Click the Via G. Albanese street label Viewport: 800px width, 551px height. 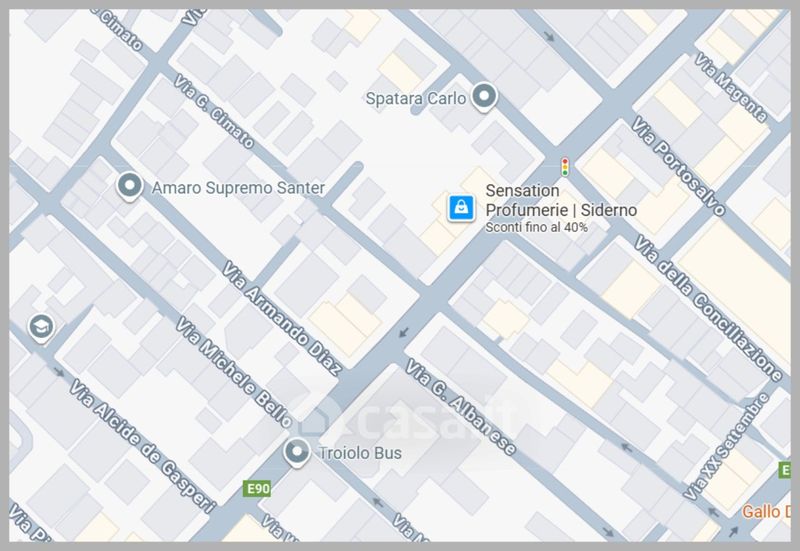coord(461,407)
